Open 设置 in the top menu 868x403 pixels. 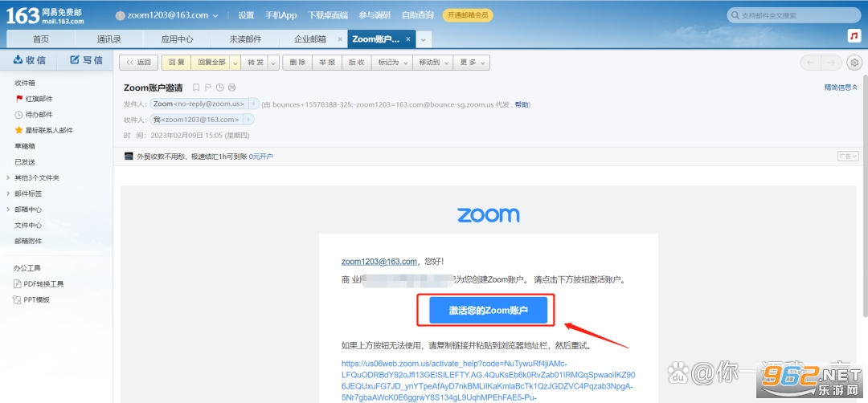pyautogui.click(x=247, y=15)
